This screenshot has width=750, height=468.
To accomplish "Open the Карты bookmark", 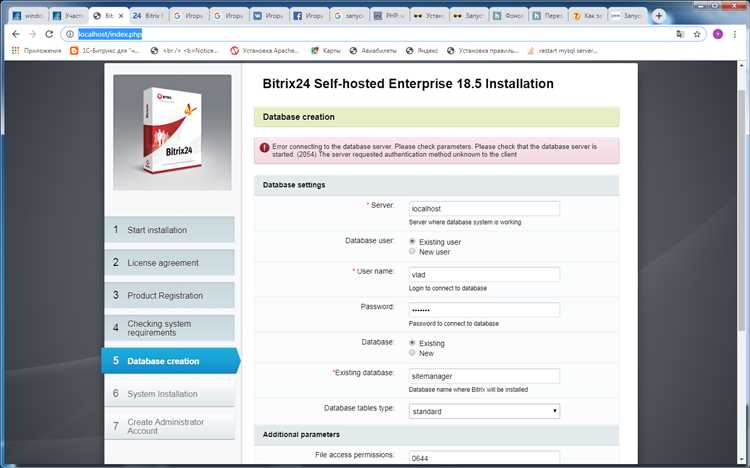I will (326, 50).
